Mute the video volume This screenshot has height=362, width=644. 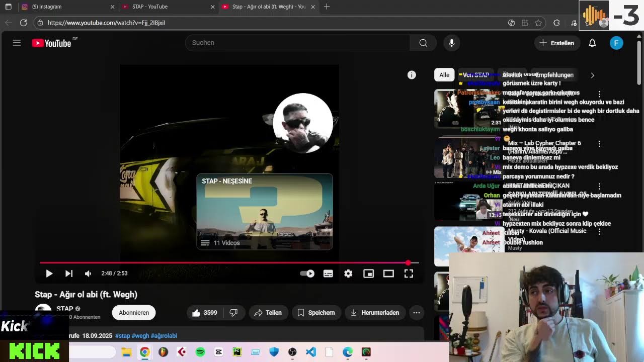(x=88, y=274)
